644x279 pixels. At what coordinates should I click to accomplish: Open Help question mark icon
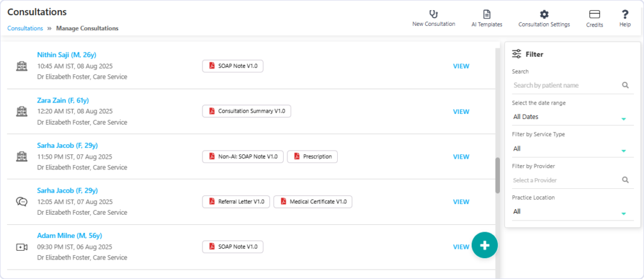(x=625, y=14)
